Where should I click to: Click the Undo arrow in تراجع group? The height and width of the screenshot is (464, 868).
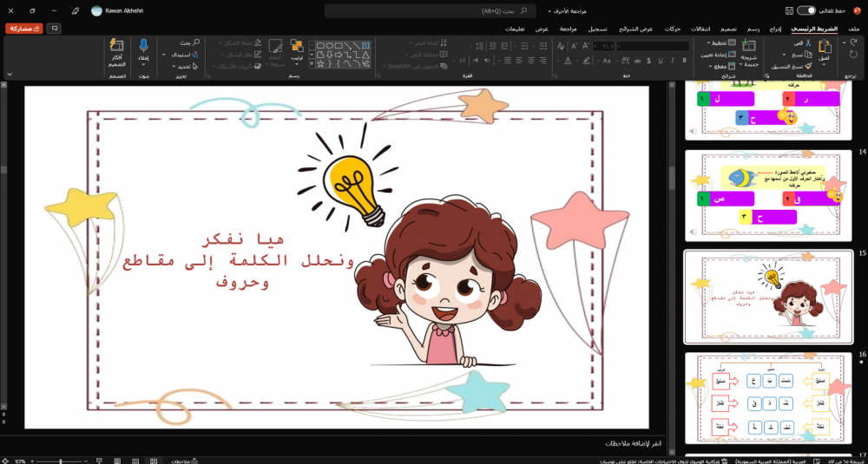click(853, 42)
